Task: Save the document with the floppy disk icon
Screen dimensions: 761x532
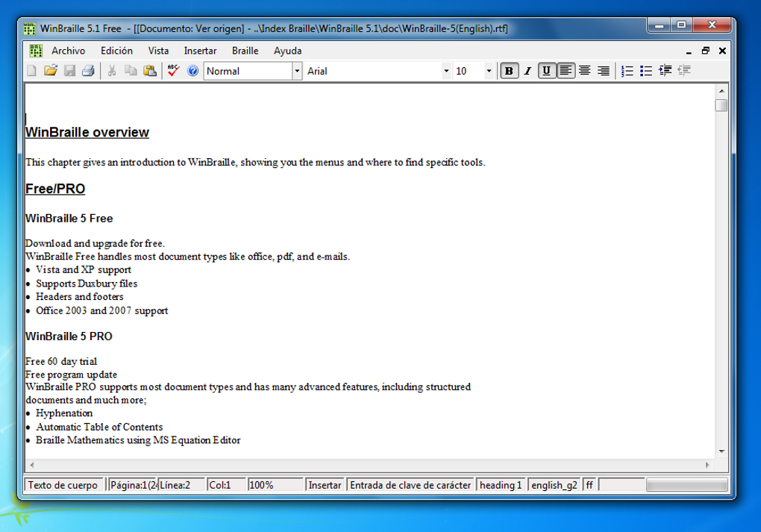Action: point(69,71)
